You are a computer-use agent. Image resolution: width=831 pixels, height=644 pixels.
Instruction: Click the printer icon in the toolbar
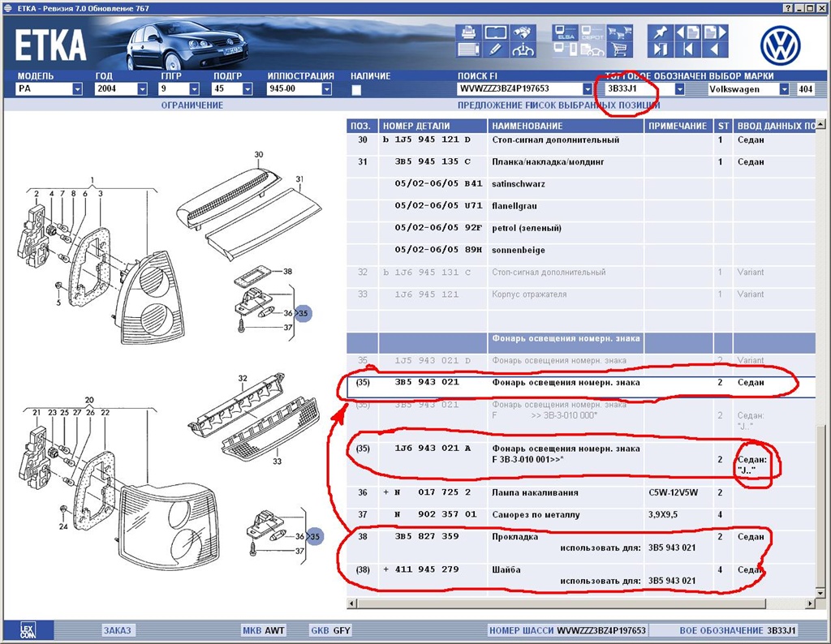coord(468,32)
